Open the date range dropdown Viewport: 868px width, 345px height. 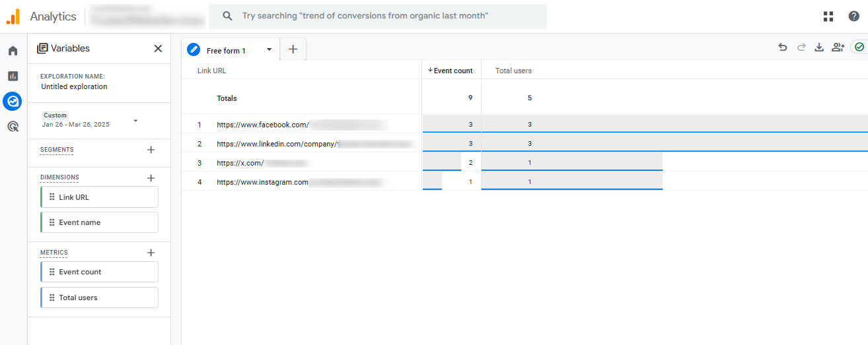click(135, 120)
